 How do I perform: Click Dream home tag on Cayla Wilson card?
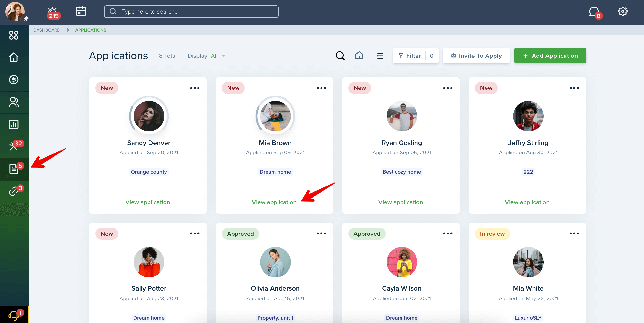coord(402,318)
